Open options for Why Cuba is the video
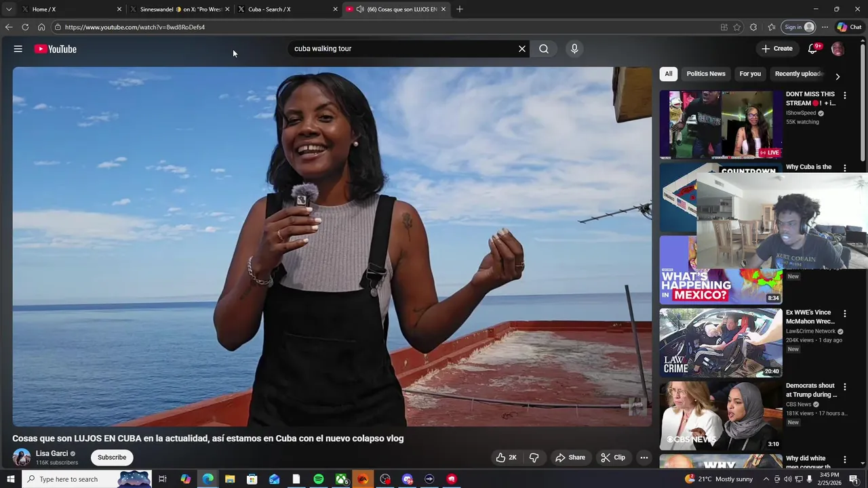The image size is (868, 488). (844, 168)
